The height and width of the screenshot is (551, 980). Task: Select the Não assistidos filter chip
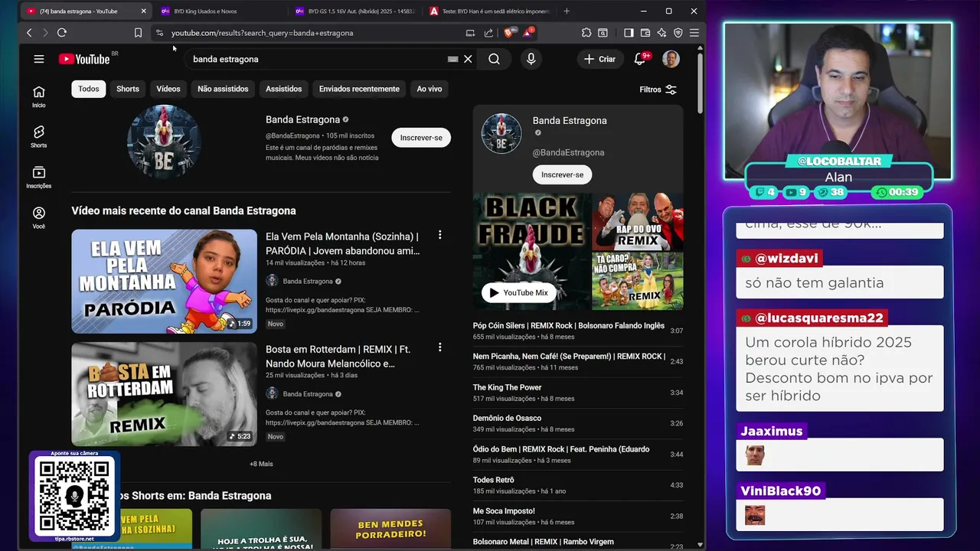[x=223, y=89]
